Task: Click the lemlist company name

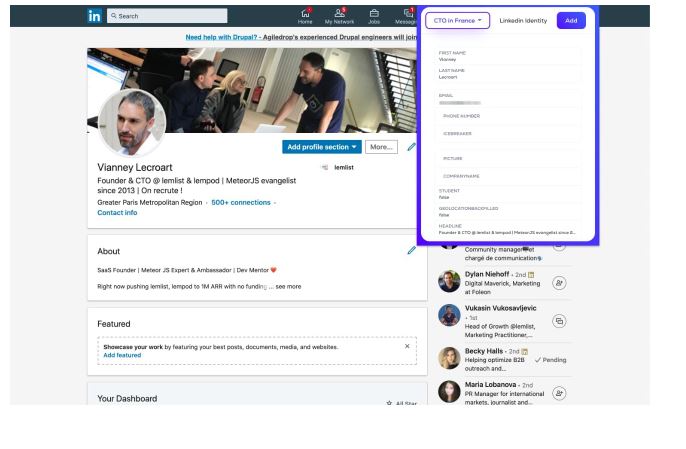Action: click(344, 168)
